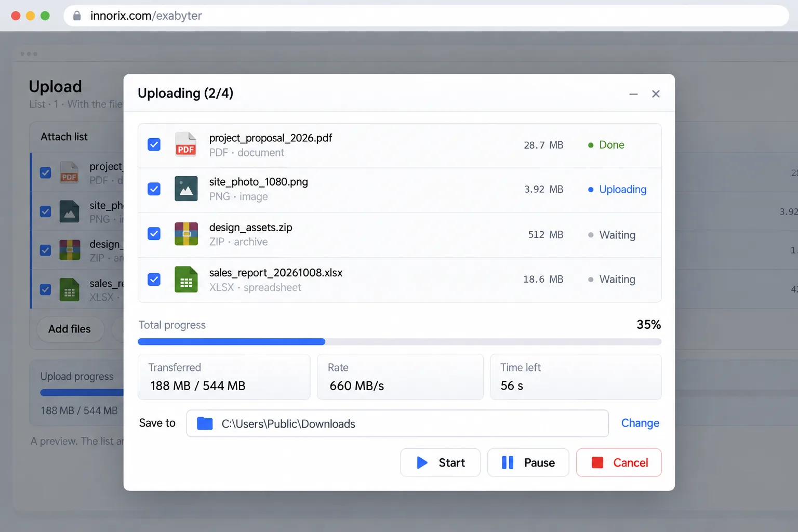
Task: Toggle the PNG row checkbox in the background Attach list
Action: tap(46, 211)
